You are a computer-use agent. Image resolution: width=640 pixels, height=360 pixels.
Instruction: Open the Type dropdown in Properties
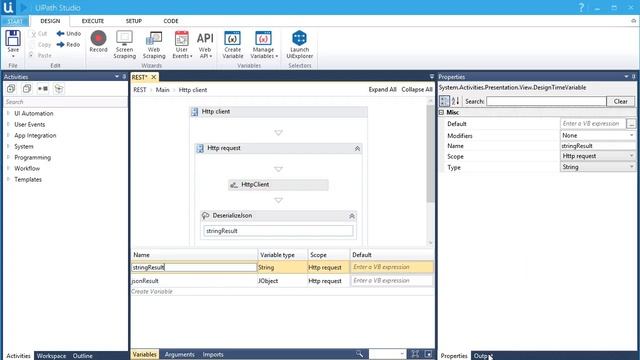point(631,167)
